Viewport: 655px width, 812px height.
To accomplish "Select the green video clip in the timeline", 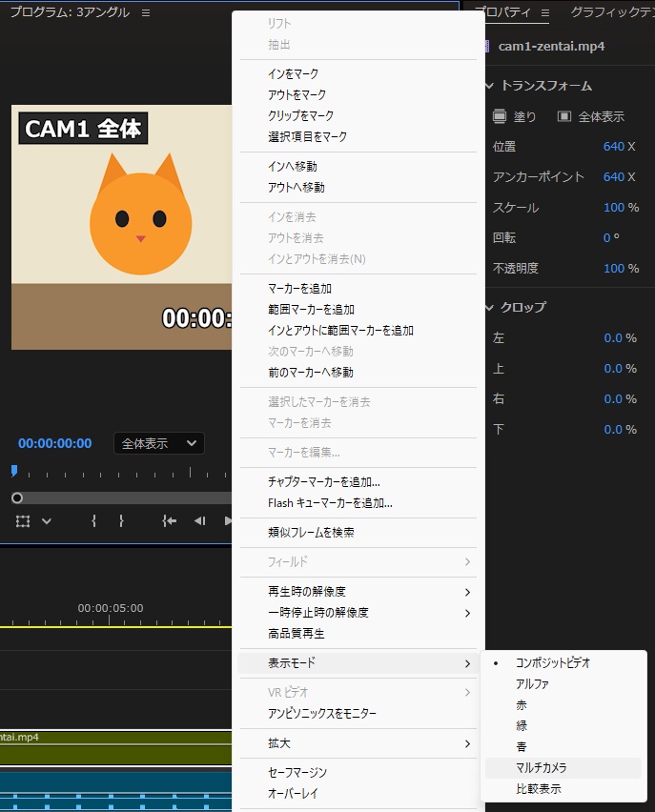I will 115,747.
